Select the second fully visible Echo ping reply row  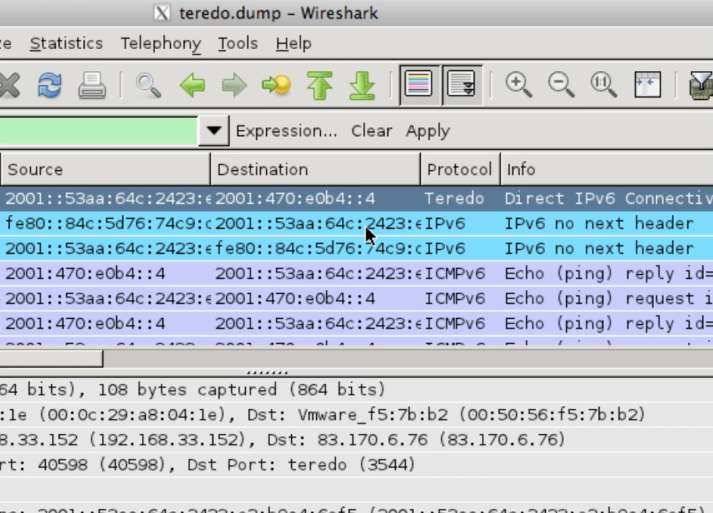pos(356,324)
